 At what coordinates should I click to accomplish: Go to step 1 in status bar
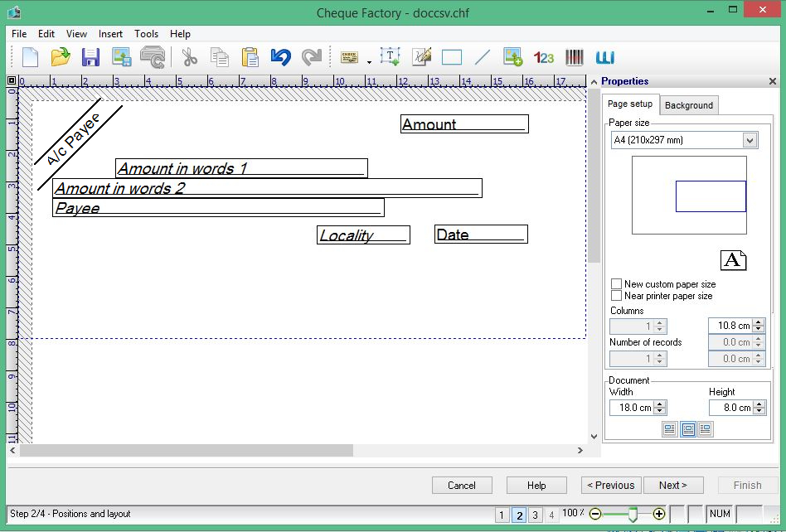coord(502,515)
